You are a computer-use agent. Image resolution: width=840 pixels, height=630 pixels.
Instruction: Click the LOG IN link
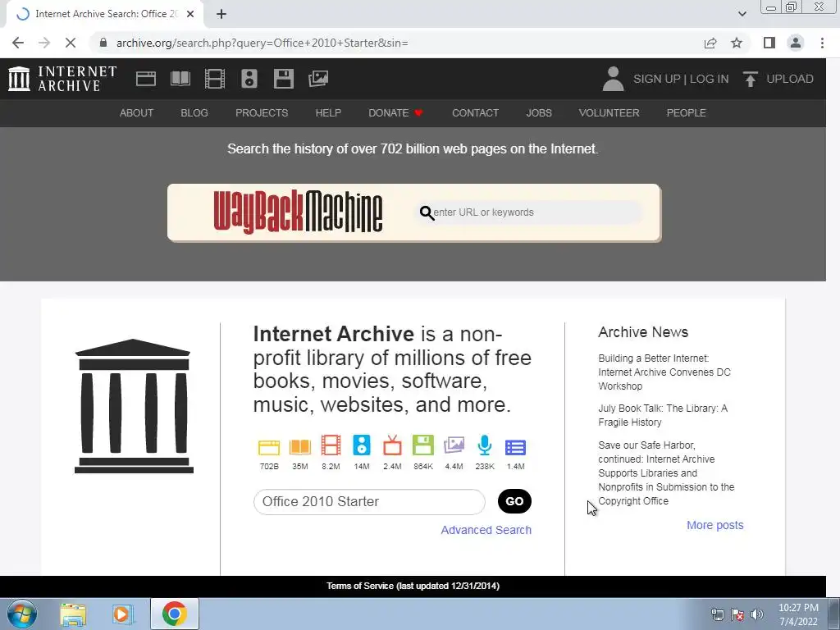710,79
